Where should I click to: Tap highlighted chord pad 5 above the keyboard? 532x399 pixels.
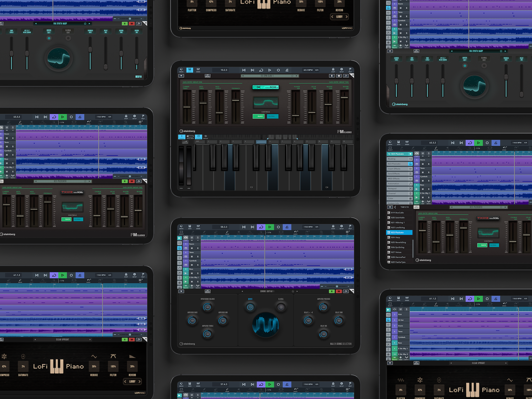point(261,142)
